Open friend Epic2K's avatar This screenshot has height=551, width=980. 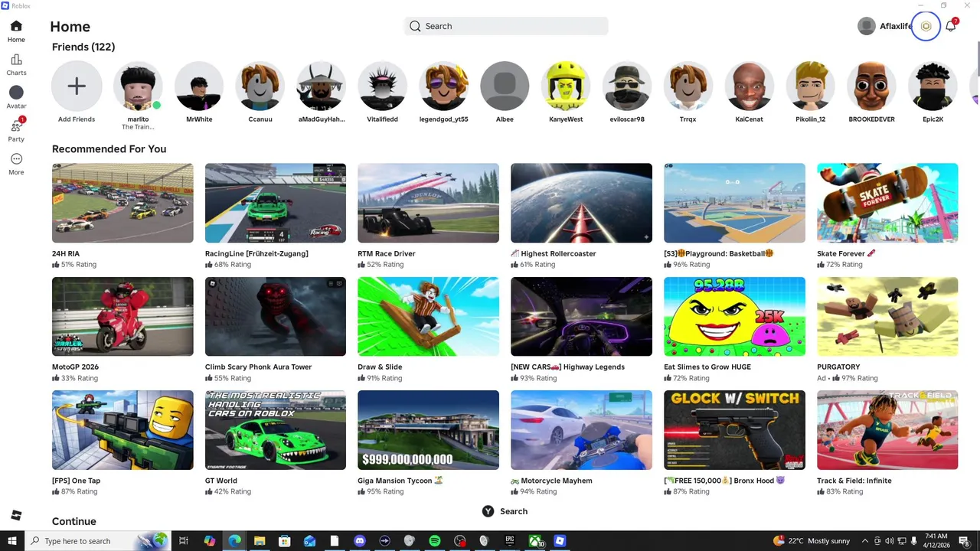(x=933, y=86)
